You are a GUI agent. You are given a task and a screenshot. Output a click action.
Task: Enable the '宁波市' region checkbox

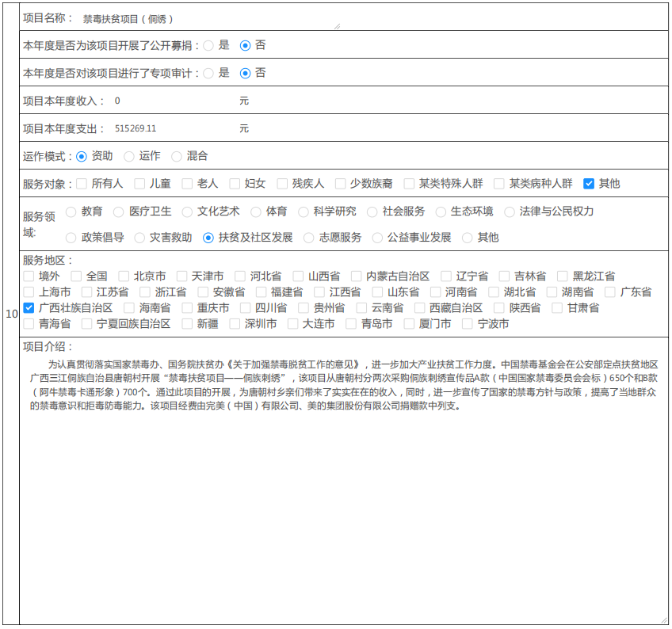point(468,324)
